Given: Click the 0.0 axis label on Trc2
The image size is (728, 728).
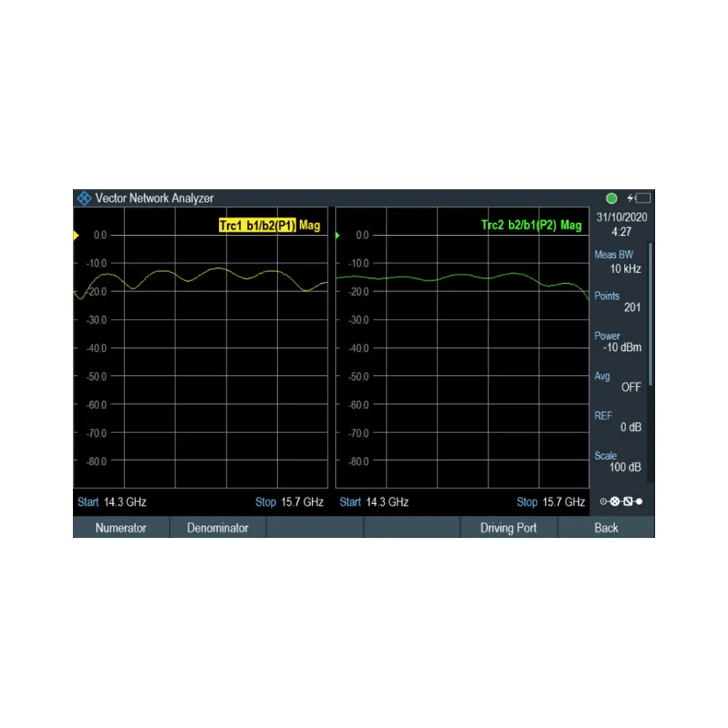Looking at the screenshot, I should (363, 235).
